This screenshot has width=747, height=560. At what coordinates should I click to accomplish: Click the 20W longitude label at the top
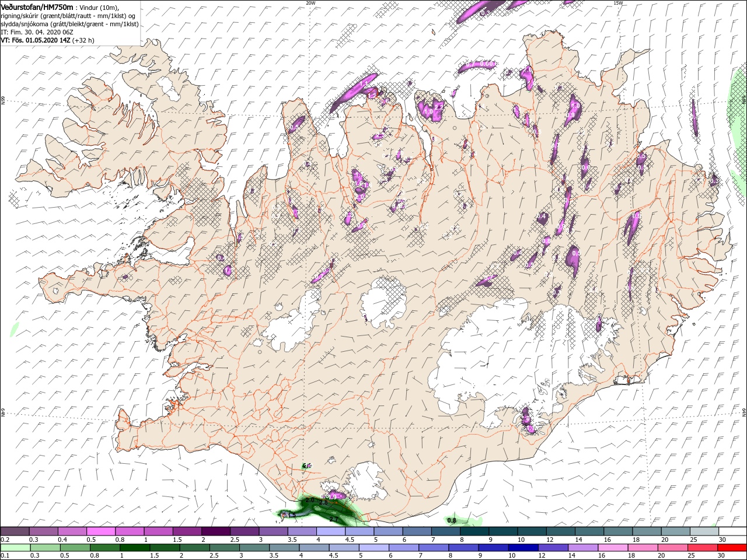pyautogui.click(x=310, y=3)
